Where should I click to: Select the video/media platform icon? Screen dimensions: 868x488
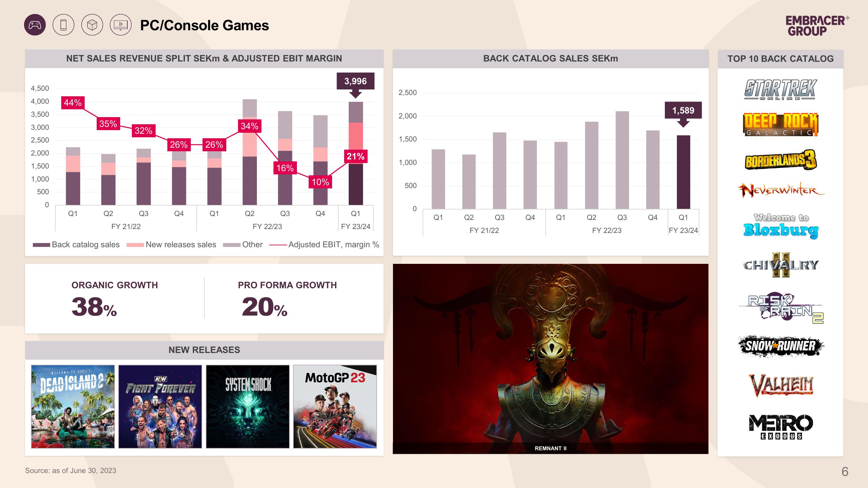coord(120,24)
